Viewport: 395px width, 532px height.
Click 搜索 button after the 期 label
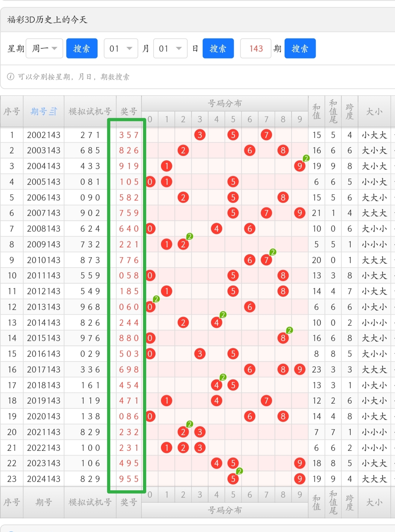coord(300,48)
